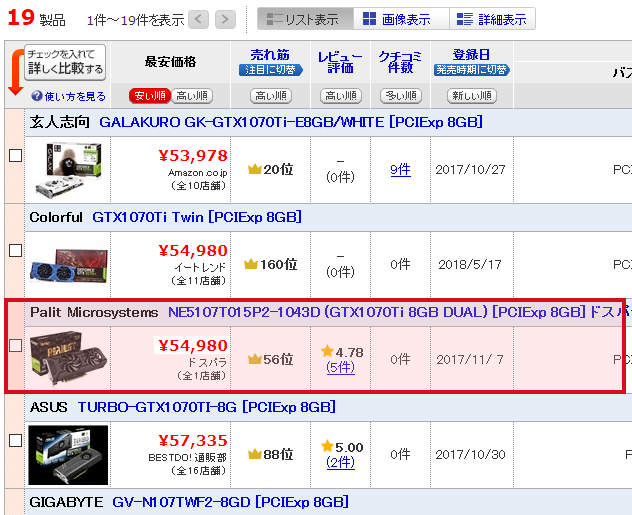
Task: Click the ¥53,978 price
Action: point(193,156)
